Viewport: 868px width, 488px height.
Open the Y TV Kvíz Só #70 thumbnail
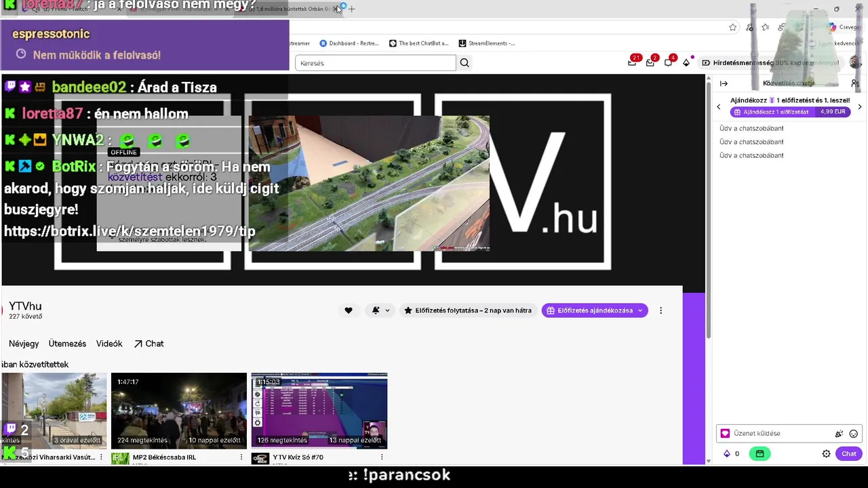319,411
